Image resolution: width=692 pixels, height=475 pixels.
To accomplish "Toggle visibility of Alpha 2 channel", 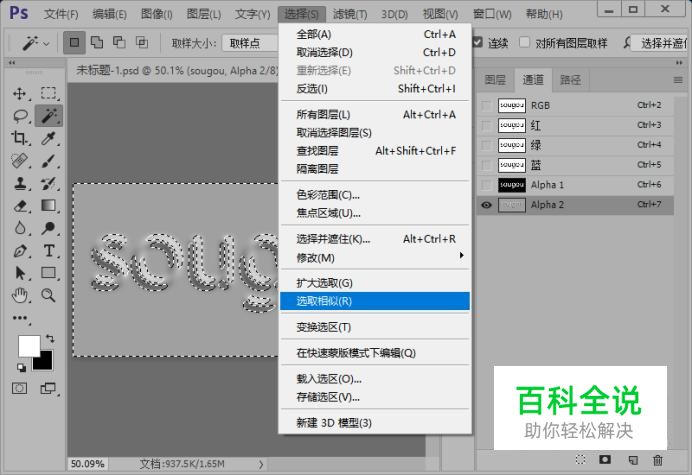I will coord(486,205).
